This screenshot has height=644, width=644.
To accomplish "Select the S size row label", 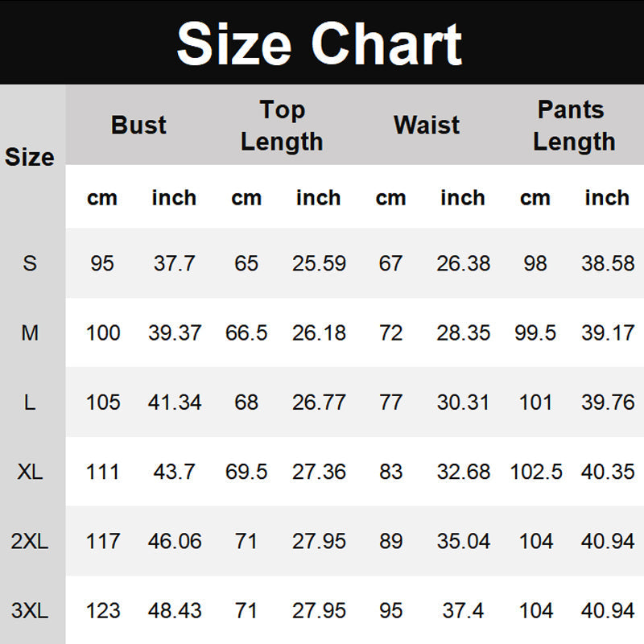I will coord(30,263).
